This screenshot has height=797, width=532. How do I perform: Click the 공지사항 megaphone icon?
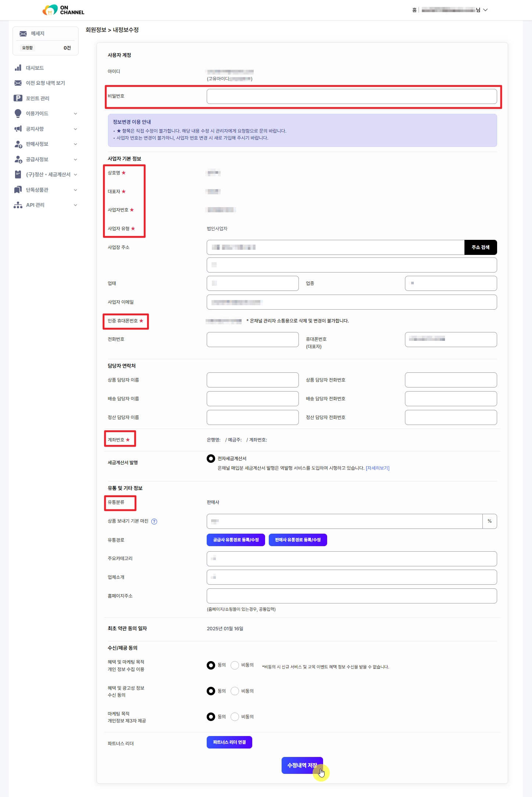(x=18, y=129)
